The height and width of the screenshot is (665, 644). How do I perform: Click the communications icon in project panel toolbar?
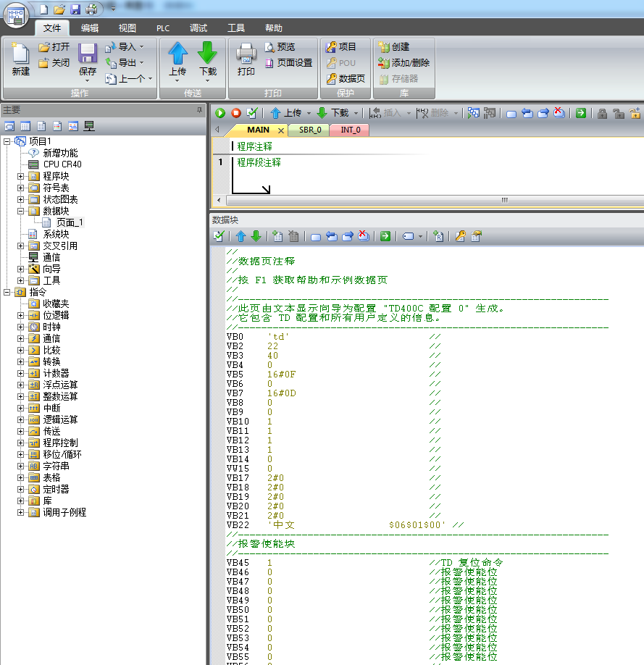tap(89, 126)
